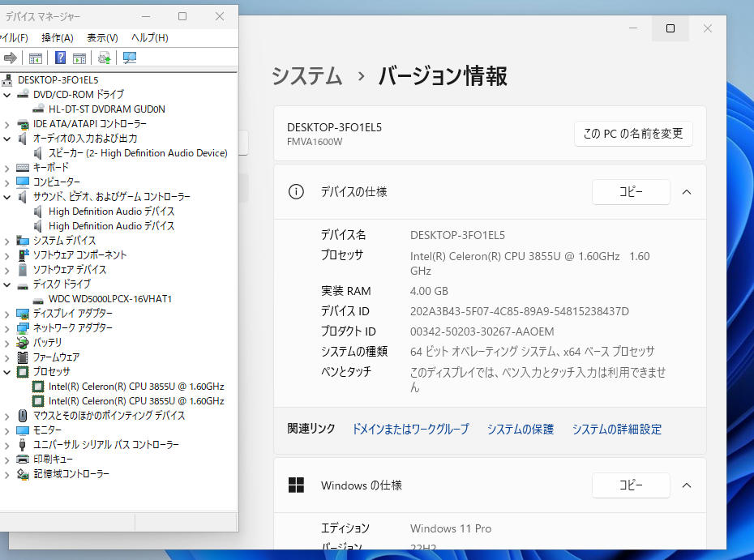This screenshot has width=754, height=560.
Task: Expand the キーボード node
Action: click(7, 169)
